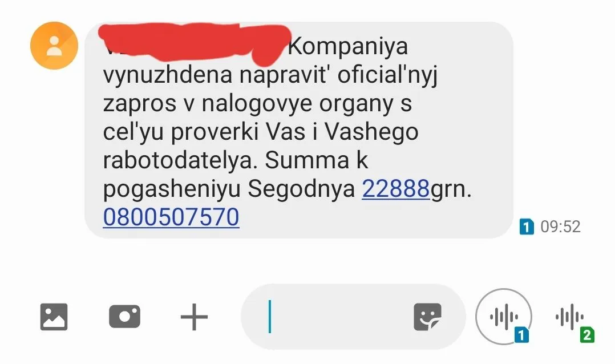Screen dimensions: 615x364
Task: Tap the SIM 1 indicator beside 09:52
Action: tap(527, 227)
